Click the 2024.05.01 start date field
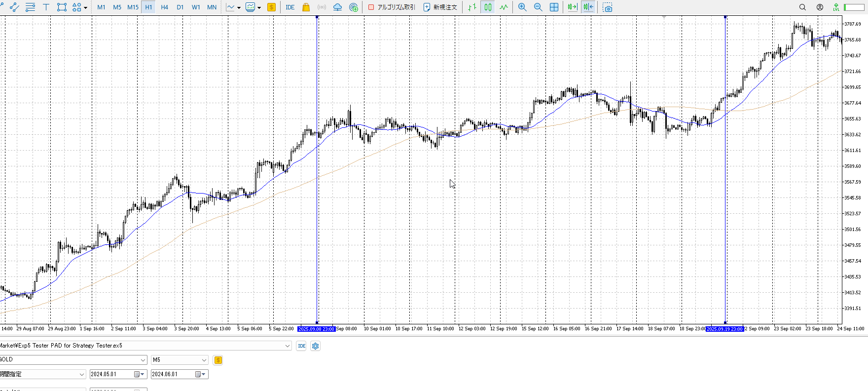Viewport: 868px width, 391px height. (111, 374)
